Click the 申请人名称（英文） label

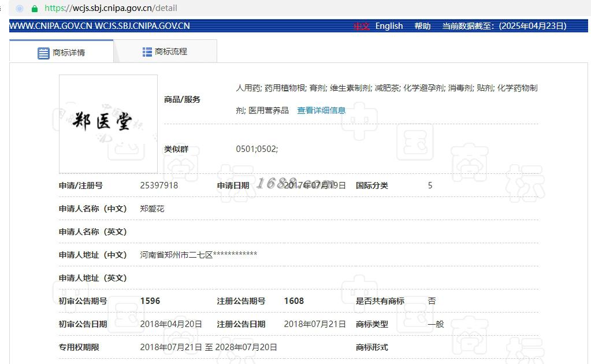[x=92, y=232]
